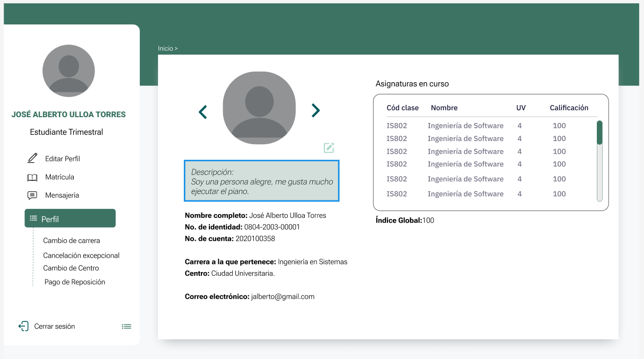Open Cancelación excepcional option
Screen dimensions: 644x359
[81, 255]
